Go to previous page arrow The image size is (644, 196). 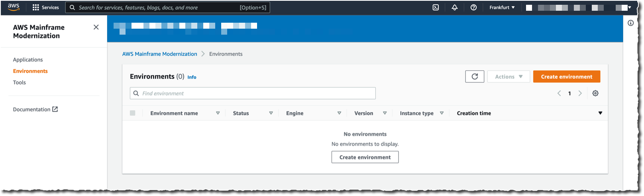click(x=559, y=93)
